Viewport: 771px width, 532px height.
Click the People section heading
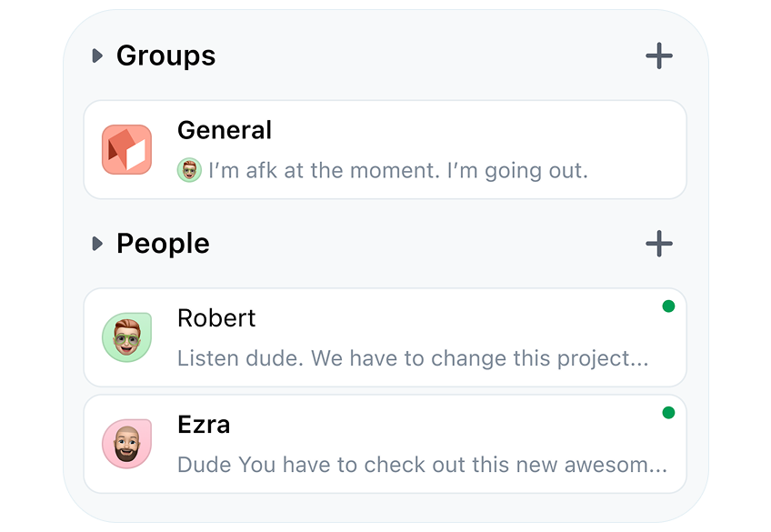coord(164,244)
